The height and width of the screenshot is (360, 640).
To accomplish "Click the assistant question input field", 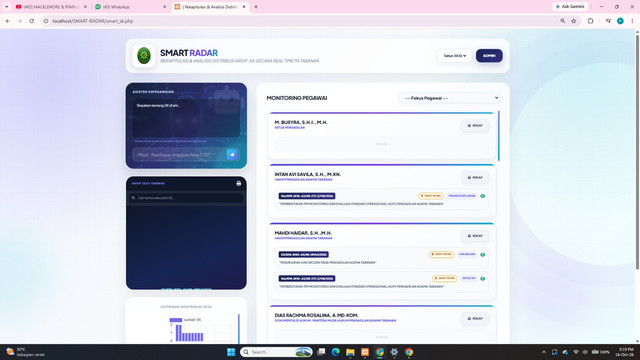I will (x=180, y=155).
